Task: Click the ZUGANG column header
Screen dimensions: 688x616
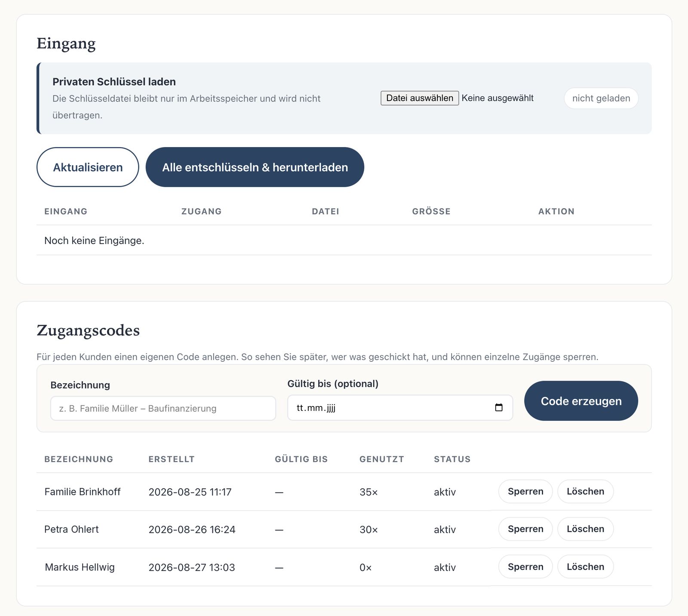Action: [x=201, y=211]
